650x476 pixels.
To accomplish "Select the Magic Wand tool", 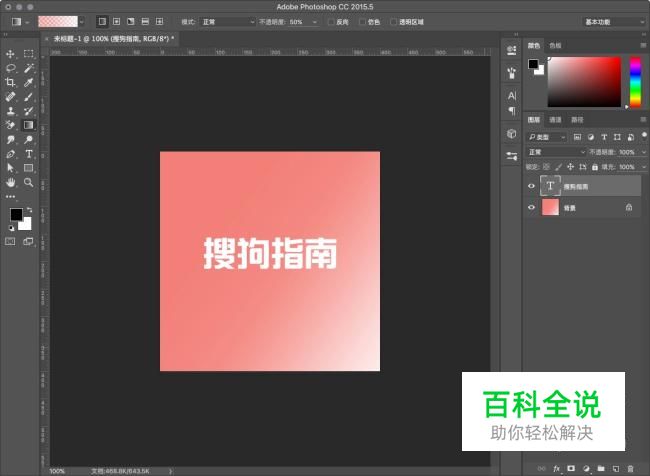I will tap(29, 68).
